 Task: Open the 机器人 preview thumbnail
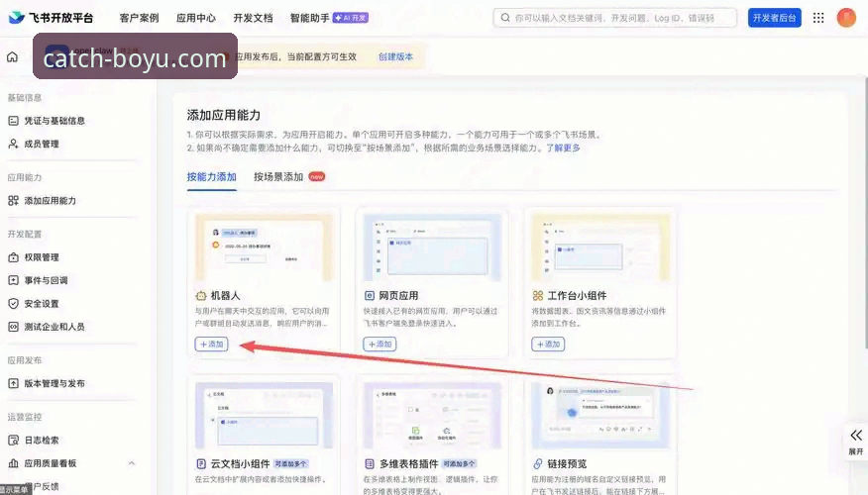pyautogui.click(x=264, y=247)
